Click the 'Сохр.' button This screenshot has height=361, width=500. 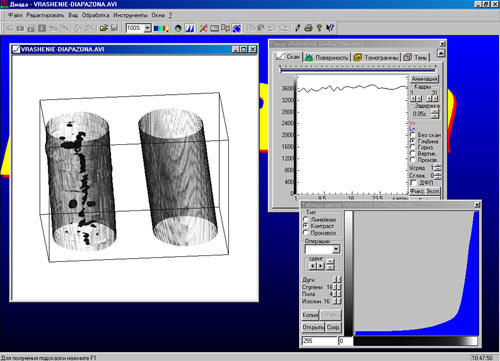(x=333, y=327)
